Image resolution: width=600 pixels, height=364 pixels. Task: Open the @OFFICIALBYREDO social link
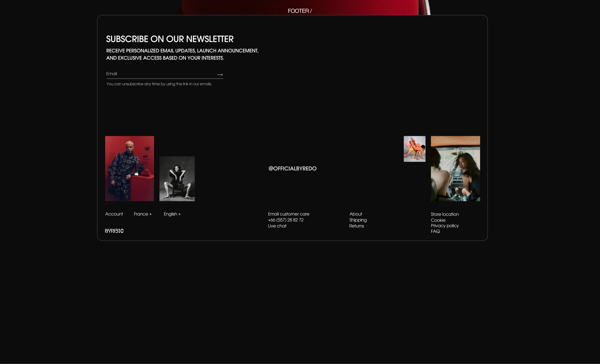tap(292, 168)
